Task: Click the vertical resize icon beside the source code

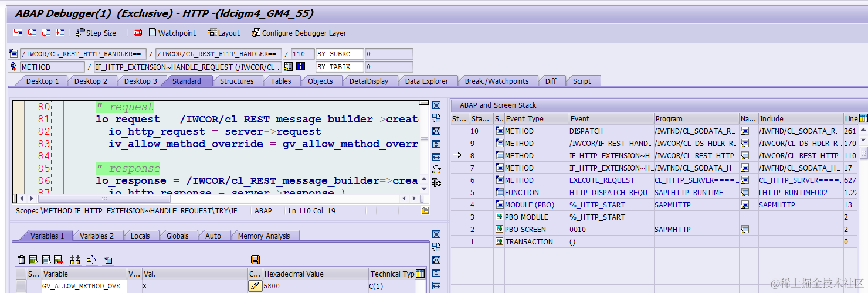Action: 436,144
